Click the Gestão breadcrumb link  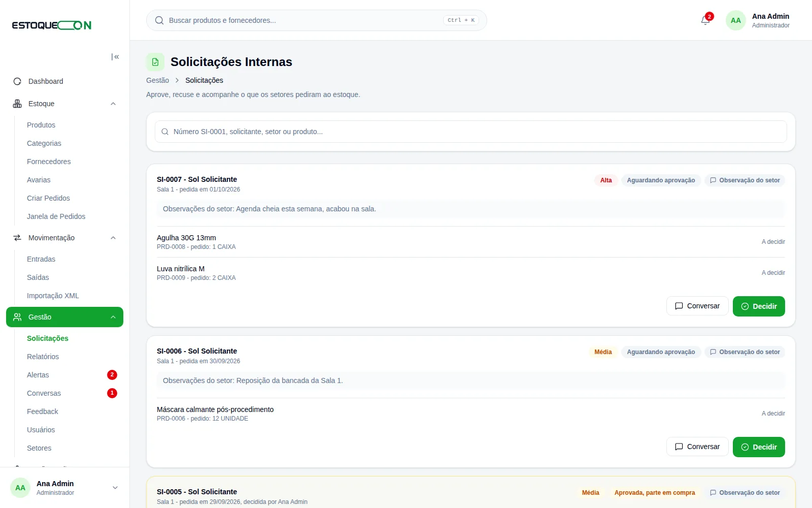pyautogui.click(x=157, y=80)
